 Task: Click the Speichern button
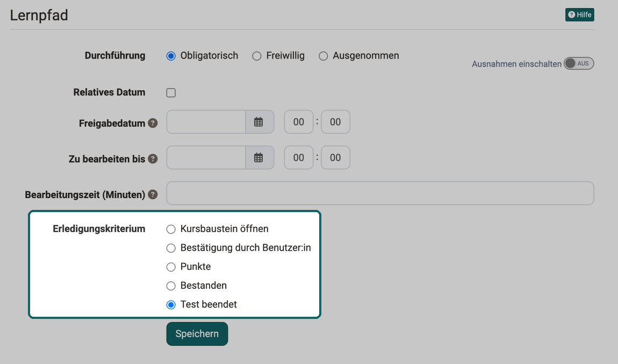197,334
